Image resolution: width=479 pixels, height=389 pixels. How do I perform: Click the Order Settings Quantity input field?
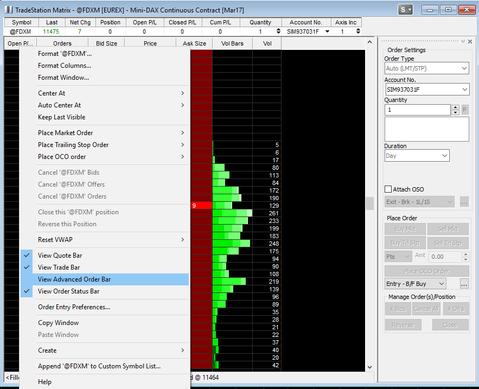coord(418,110)
